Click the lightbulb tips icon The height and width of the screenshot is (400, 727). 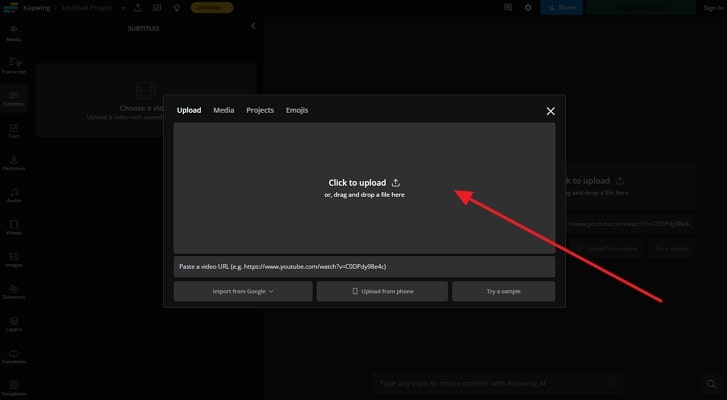177,8
